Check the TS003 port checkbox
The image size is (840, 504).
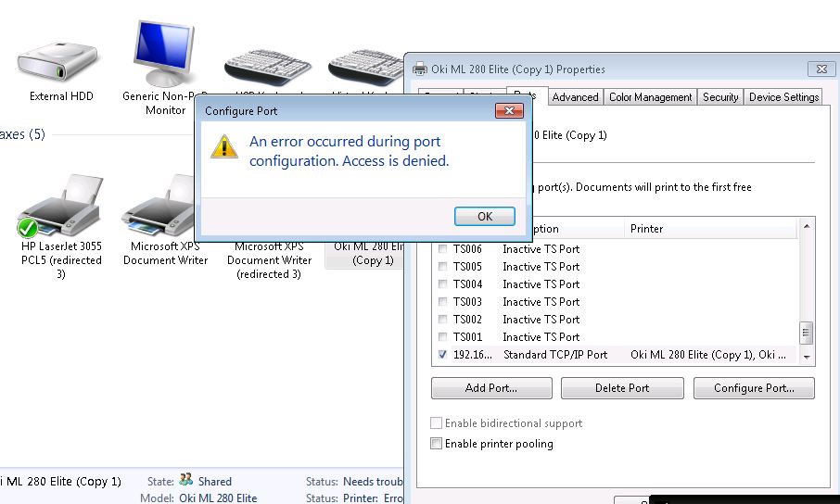(442, 301)
